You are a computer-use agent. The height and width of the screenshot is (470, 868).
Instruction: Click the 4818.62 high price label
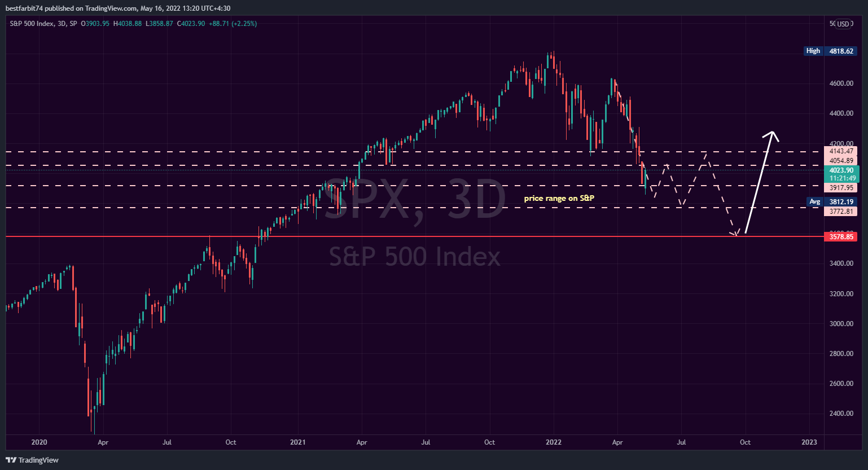click(841, 51)
